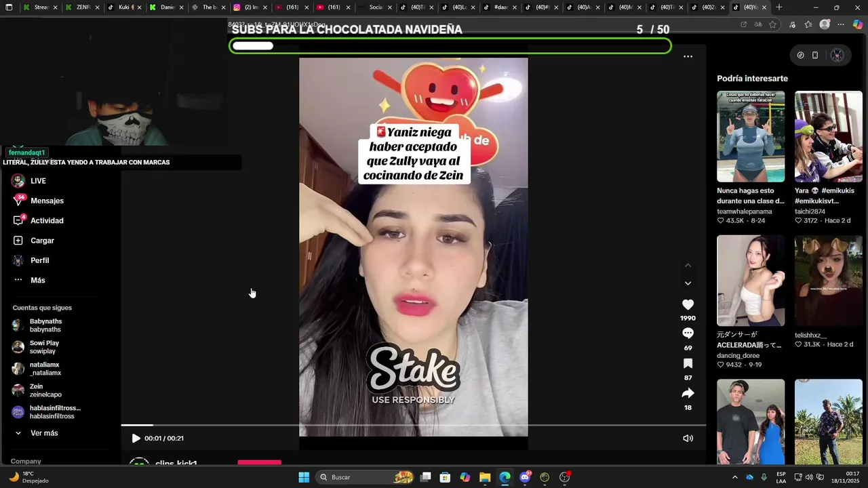This screenshot has width=868, height=488.
Task: Open the weather widget showing 18°C
Action: pos(30,477)
